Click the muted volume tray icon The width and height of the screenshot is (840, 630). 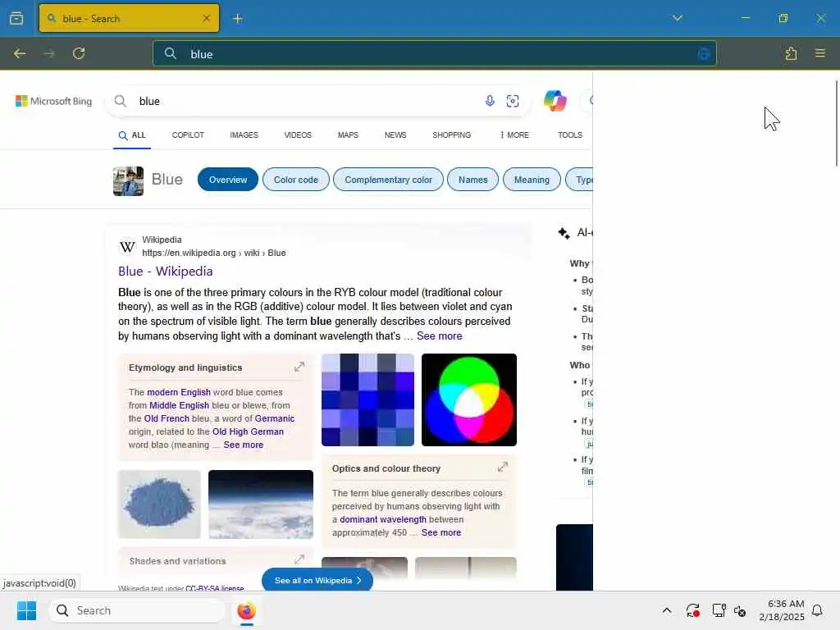click(740, 610)
